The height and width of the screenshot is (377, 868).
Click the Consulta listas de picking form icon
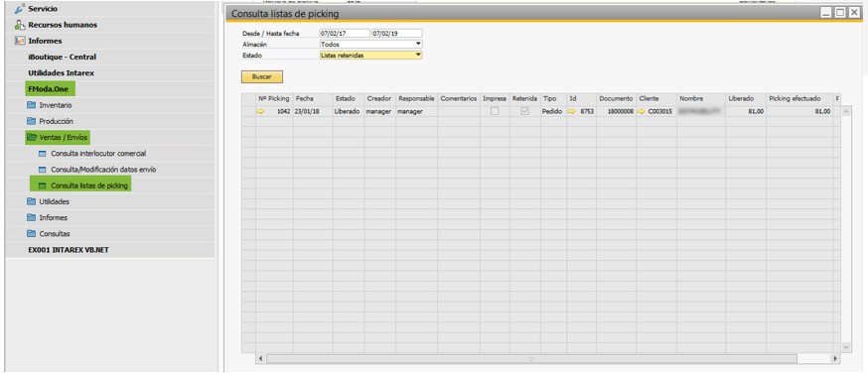[42, 186]
